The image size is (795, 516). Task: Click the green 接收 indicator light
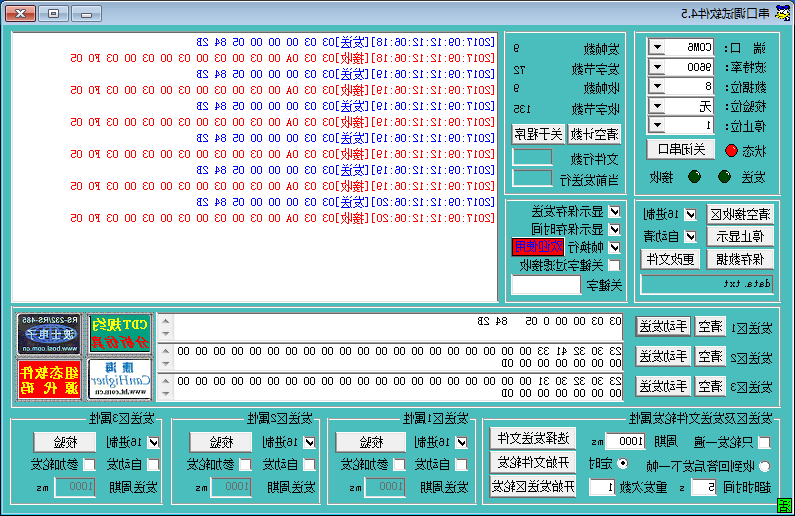pyautogui.click(x=694, y=177)
